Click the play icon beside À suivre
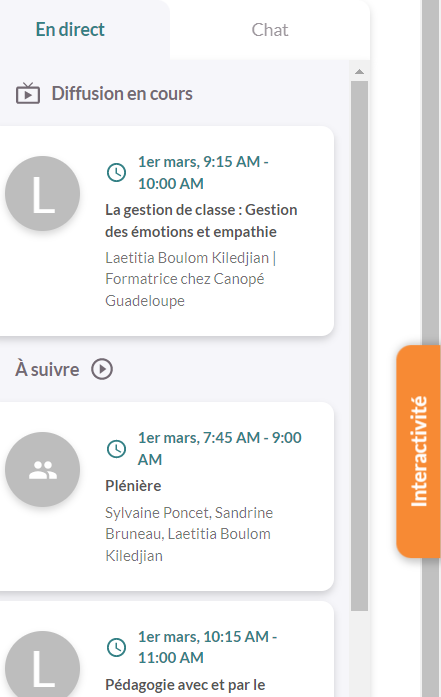 pos(102,369)
